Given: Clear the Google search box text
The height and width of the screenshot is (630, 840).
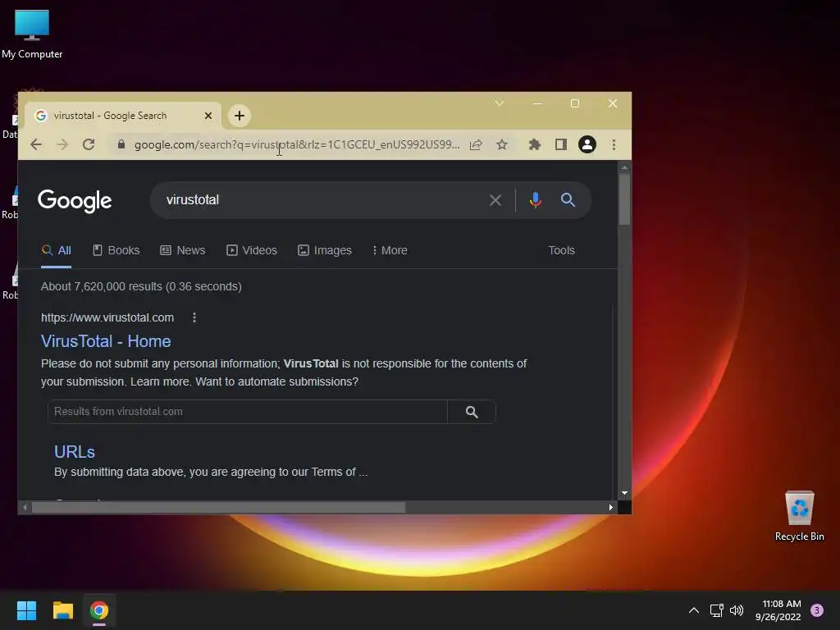Looking at the screenshot, I should click(495, 200).
